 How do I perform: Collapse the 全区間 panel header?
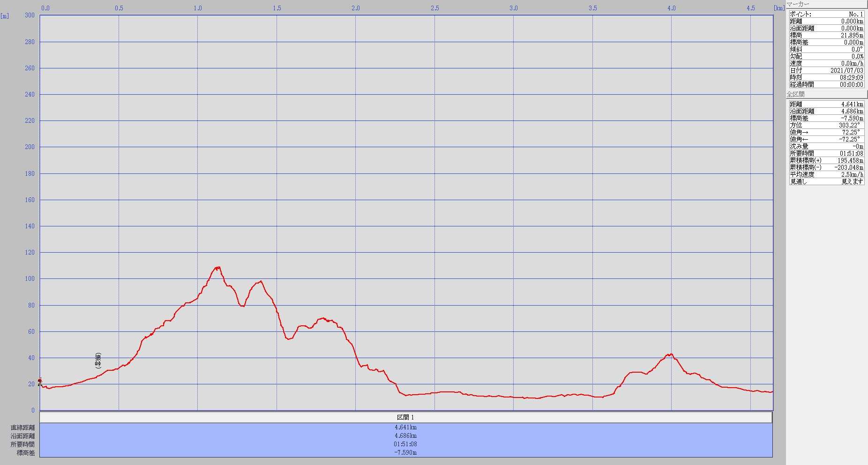pos(826,94)
